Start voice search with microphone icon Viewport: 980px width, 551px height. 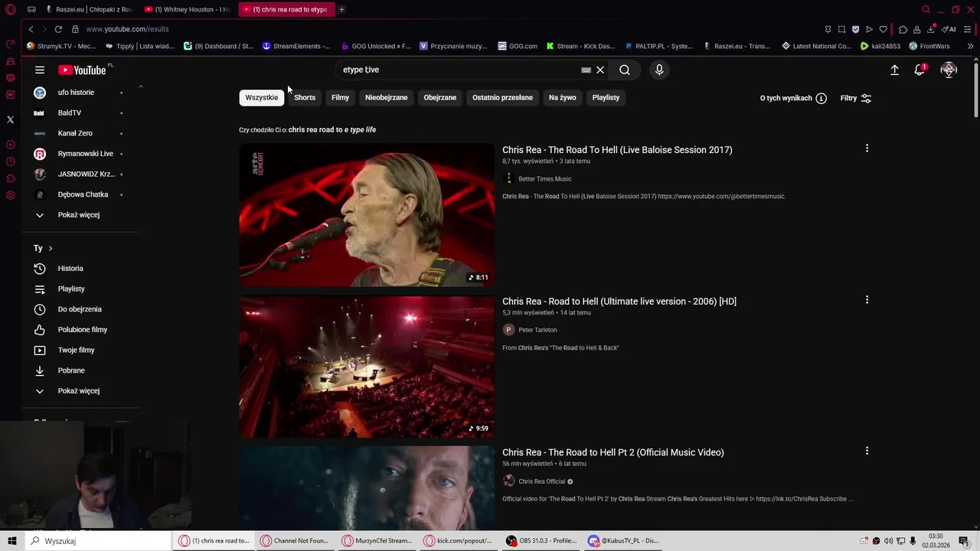click(x=659, y=70)
